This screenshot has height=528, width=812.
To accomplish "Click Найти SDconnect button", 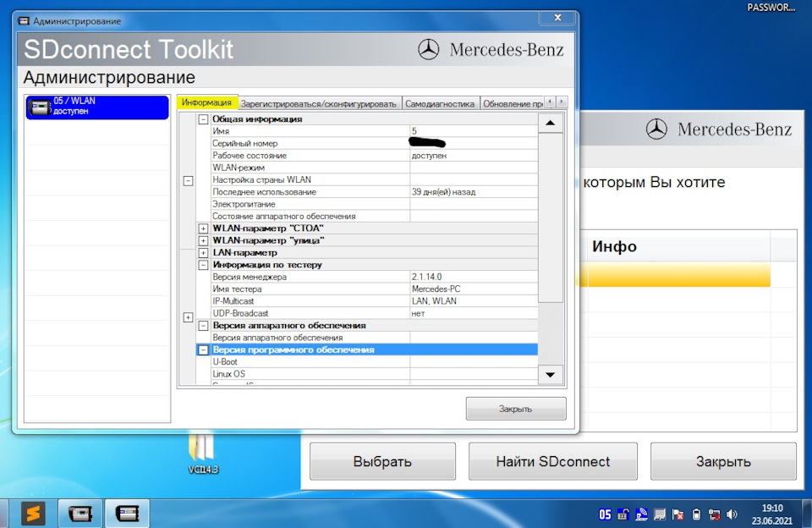I will point(553,461).
